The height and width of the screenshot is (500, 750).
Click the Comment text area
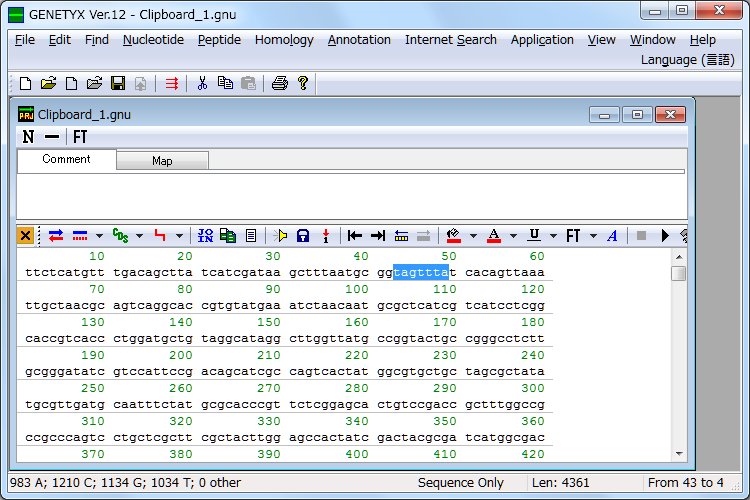coord(352,196)
